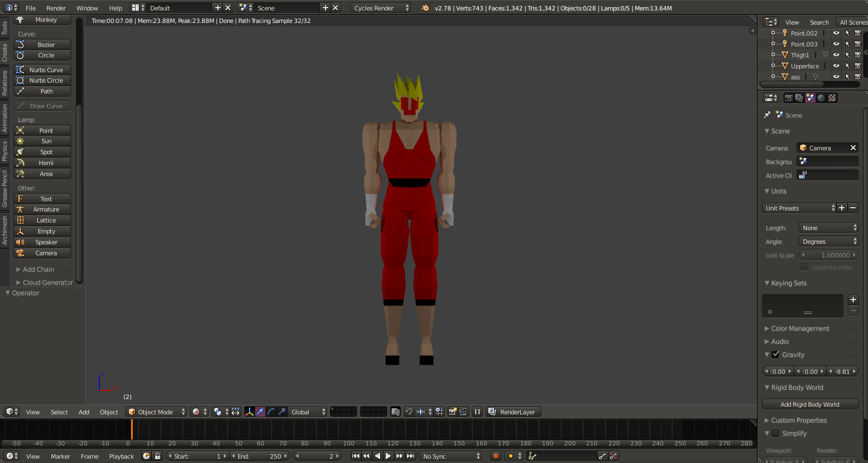
Task: Click the OpenGL render animation clapperboard icon
Action: coord(463,412)
